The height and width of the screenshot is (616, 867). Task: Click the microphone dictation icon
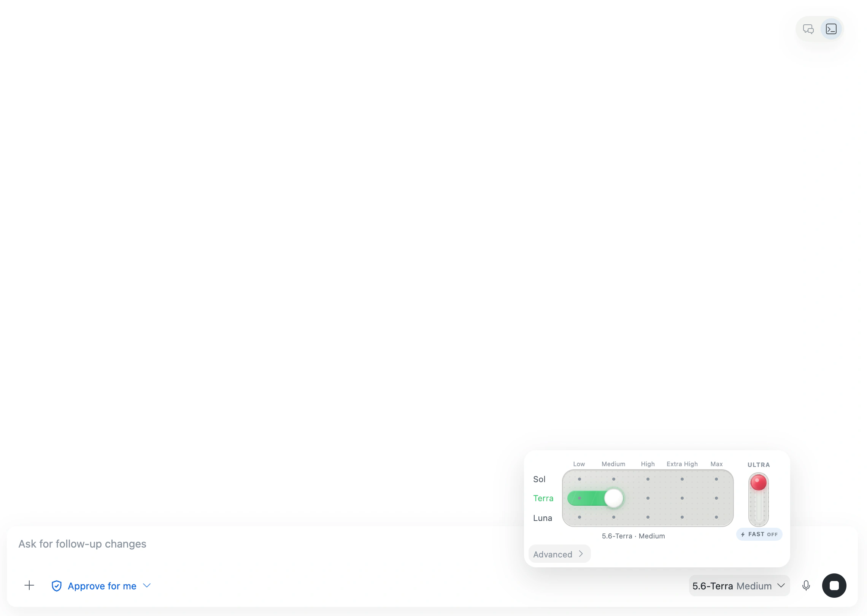pyautogui.click(x=806, y=586)
